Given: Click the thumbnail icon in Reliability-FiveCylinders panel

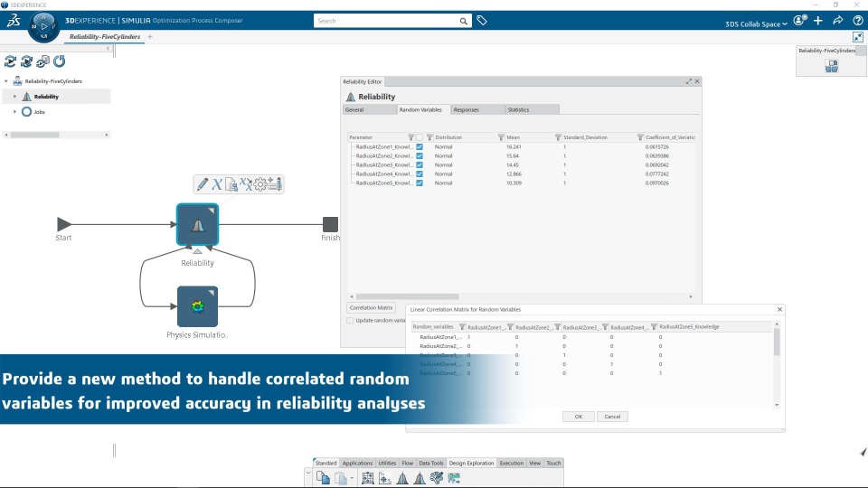Looking at the screenshot, I should tap(832, 66).
